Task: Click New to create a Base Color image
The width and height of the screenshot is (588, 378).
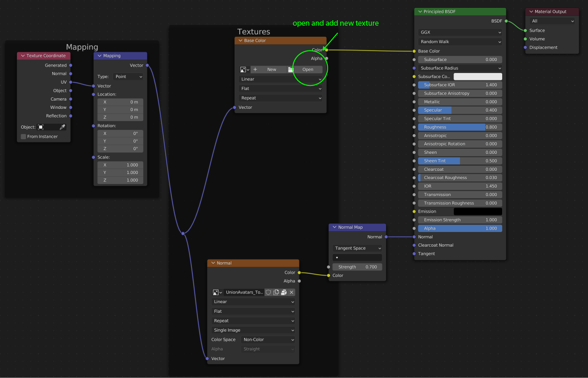Action: click(268, 69)
